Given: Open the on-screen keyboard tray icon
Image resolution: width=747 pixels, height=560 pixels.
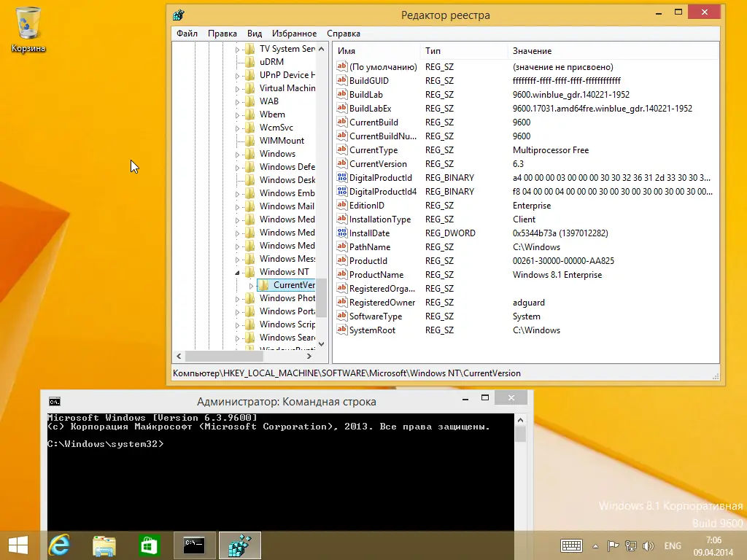Looking at the screenshot, I should [571, 545].
